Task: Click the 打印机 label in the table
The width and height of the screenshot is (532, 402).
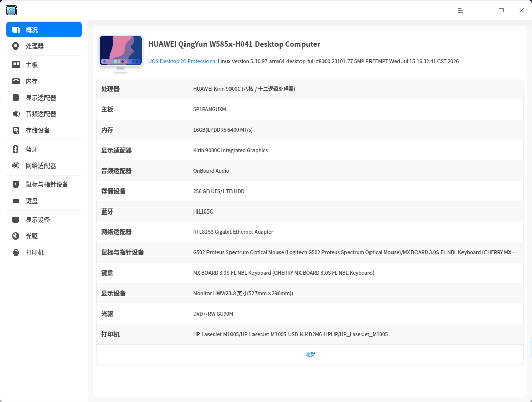Action: [110, 334]
